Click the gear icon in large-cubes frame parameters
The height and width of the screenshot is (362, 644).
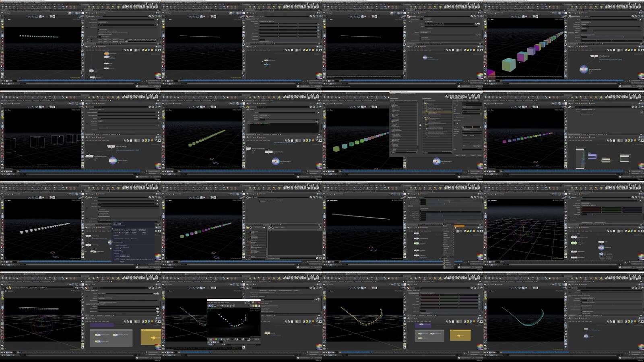[633, 16]
